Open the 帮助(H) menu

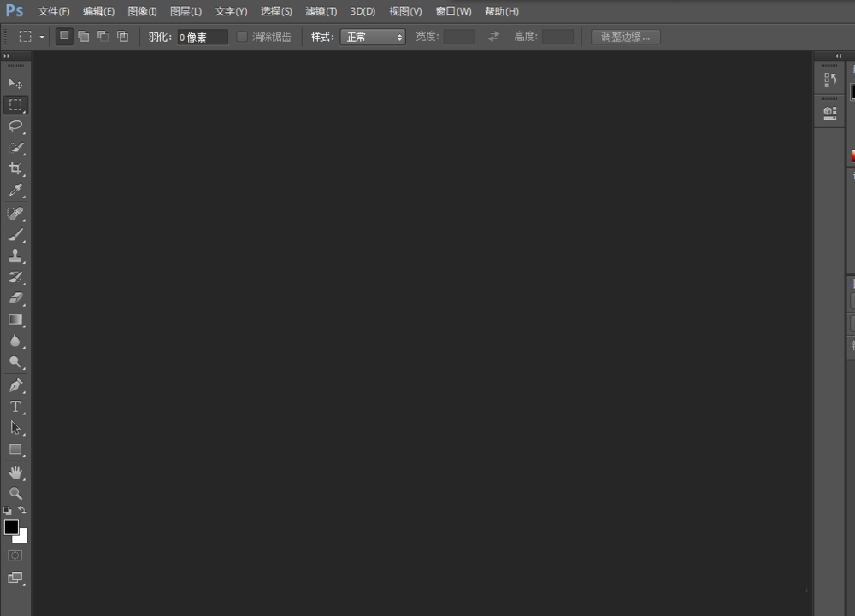[502, 11]
